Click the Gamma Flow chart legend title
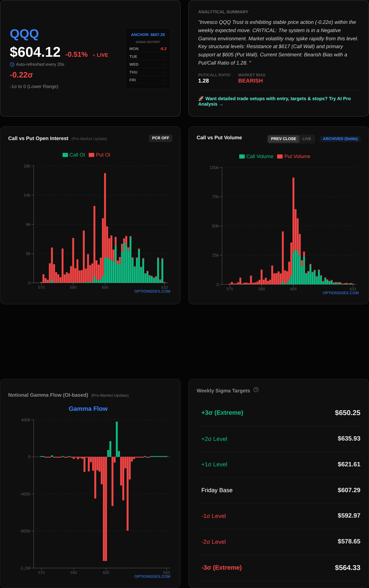369x588 pixels. pyautogui.click(x=88, y=408)
